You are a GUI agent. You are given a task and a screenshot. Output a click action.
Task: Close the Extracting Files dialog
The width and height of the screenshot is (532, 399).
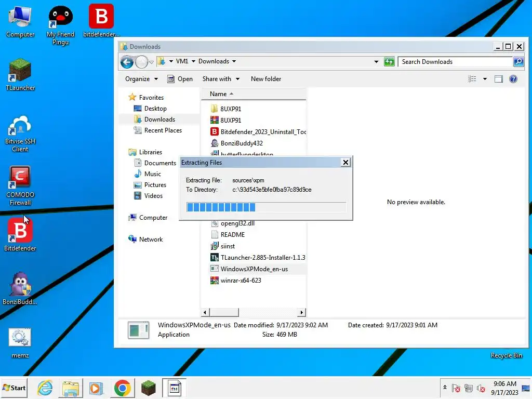click(345, 163)
